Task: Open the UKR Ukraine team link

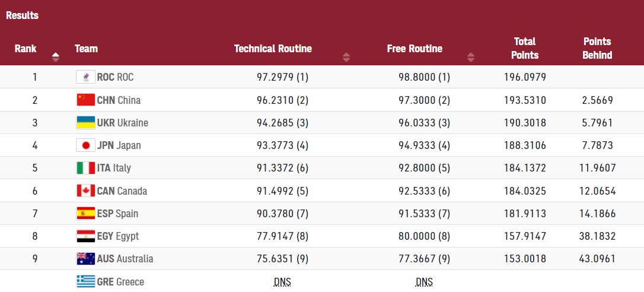Action: coord(122,123)
